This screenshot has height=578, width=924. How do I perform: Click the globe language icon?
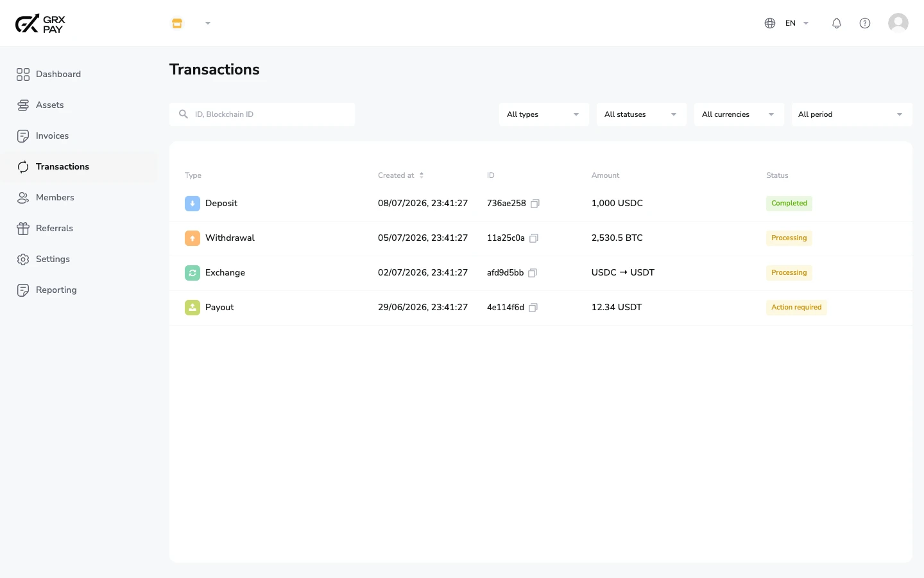coord(770,23)
